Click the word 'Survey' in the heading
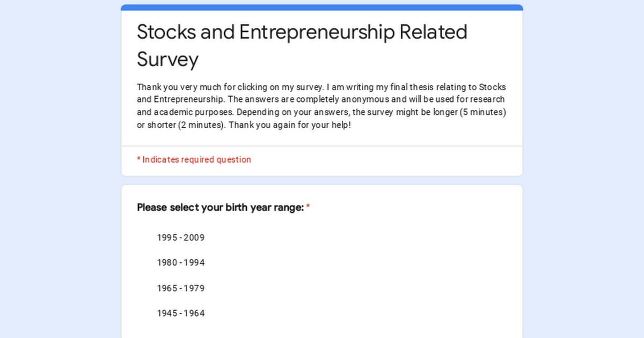 tap(167, 59)
